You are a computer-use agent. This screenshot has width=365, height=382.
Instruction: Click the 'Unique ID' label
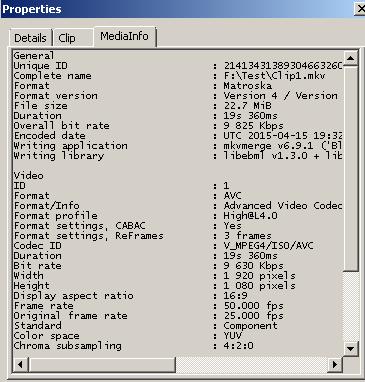(40, 66)
